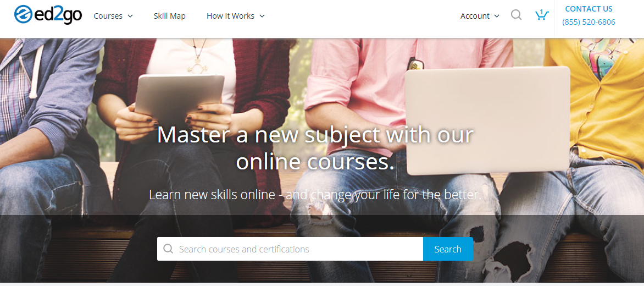Open the shopping cart icon
Screen dimensions: 644x286
(542, 15)
